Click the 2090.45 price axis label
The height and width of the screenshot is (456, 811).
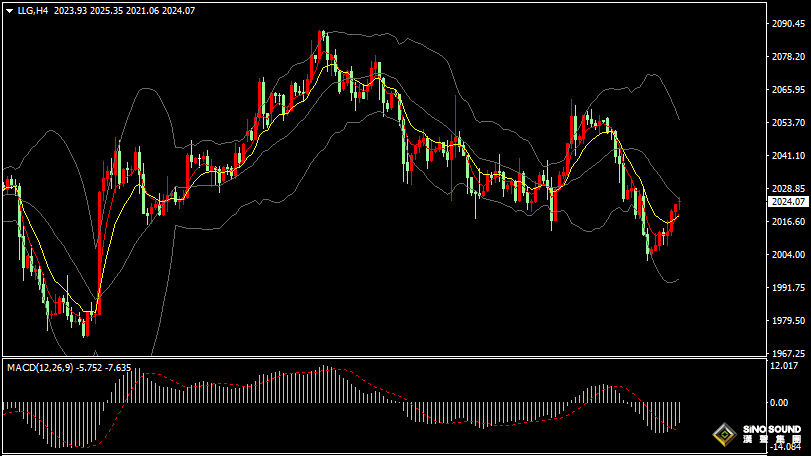[788, 24]
